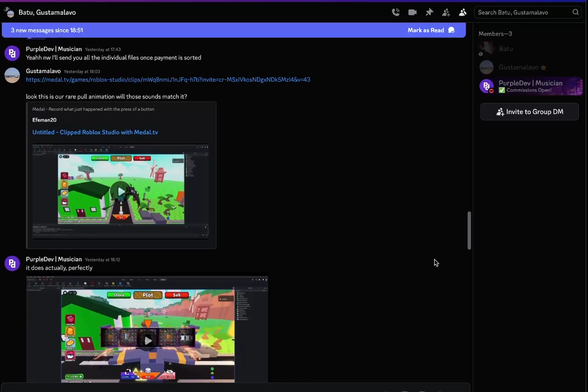This screenshot has height=392, width=588.
Task: Click the 'Medal - Record what just happened' embed text
Action: coord(93,109)
